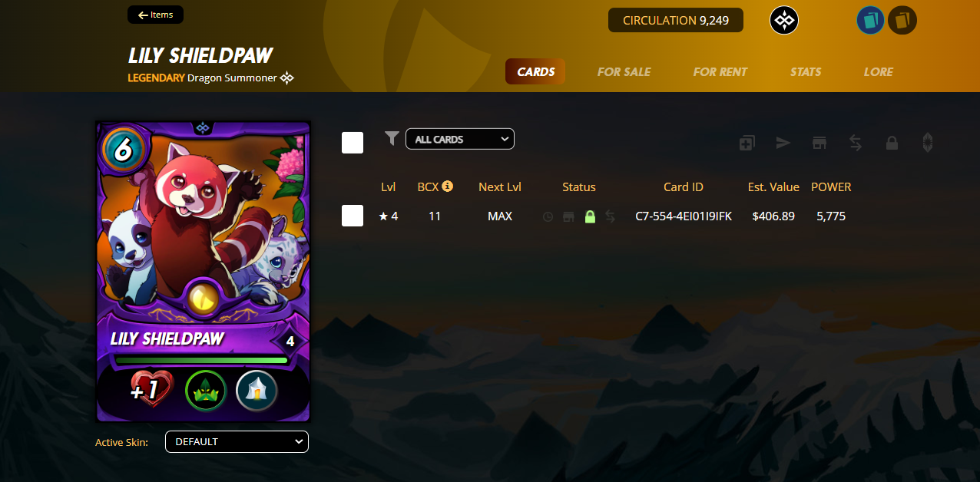
Task: Click the padlock icon in toolbar
Action: tap(892, 143)
